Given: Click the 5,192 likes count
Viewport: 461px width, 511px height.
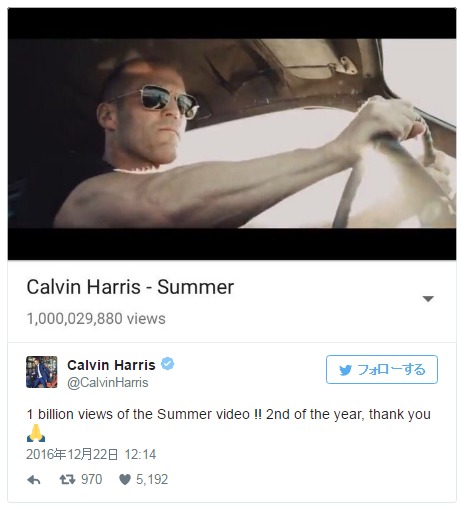Looking at the screenshot, I should (x=152, y=479).
